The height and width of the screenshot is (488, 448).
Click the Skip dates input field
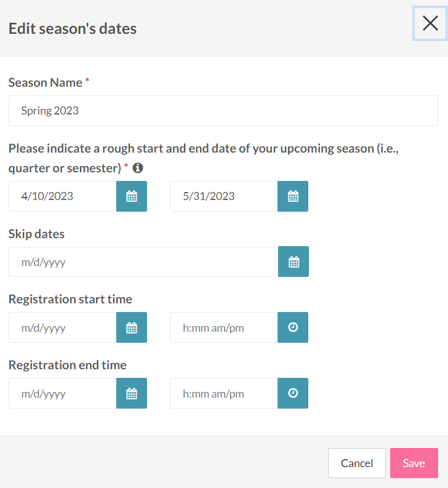coord(143,262)
